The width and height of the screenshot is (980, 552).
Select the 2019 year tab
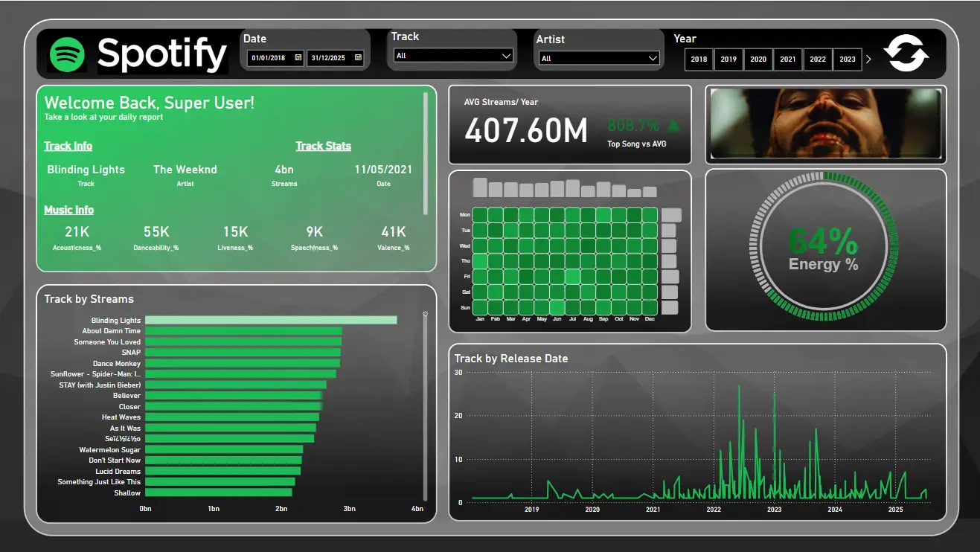(728, 60)
